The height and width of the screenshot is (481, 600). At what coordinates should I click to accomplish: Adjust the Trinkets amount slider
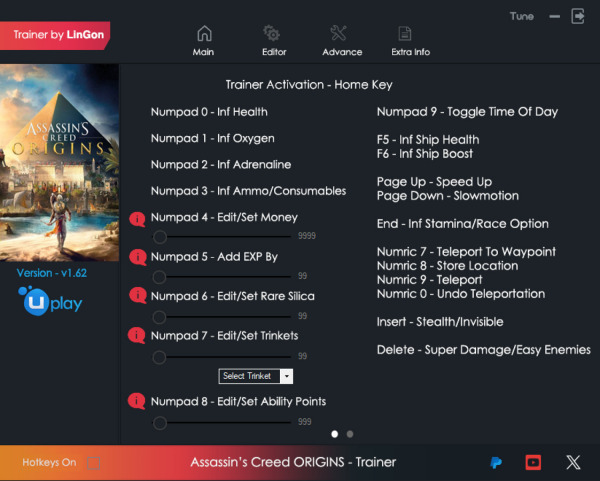(222, 357)
